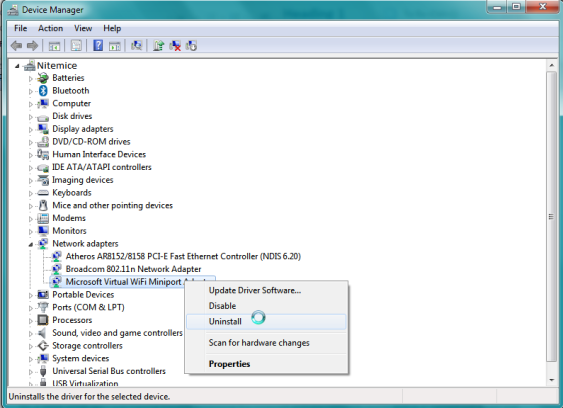Click the scrollbar down arrow
Viewport: 563px width, 408px height.
[551, 380]
